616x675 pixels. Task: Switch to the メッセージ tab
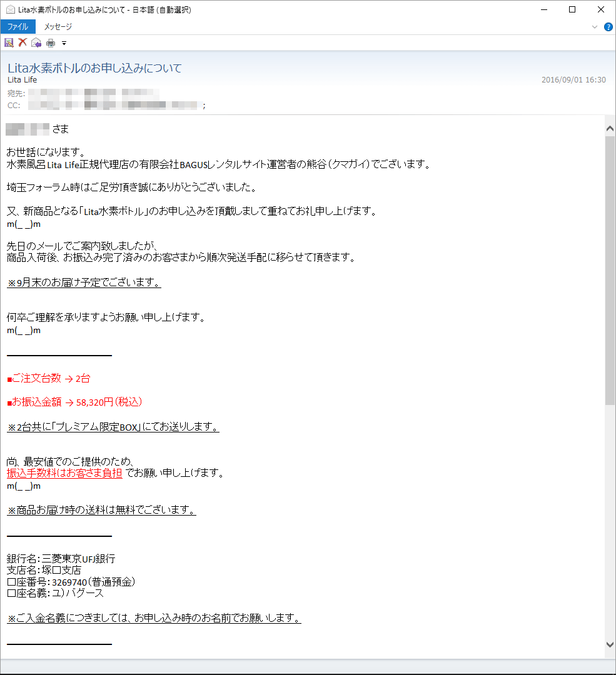click(58, 27)
